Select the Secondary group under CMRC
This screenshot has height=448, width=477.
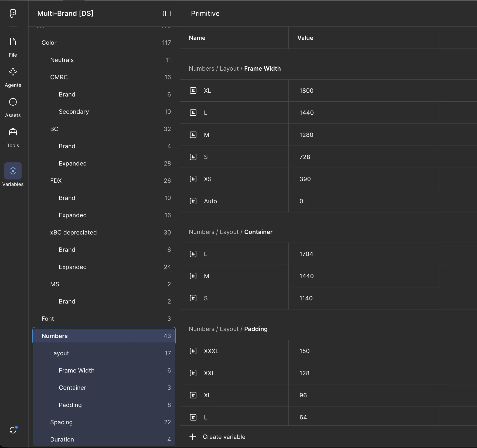pos(104,112)
